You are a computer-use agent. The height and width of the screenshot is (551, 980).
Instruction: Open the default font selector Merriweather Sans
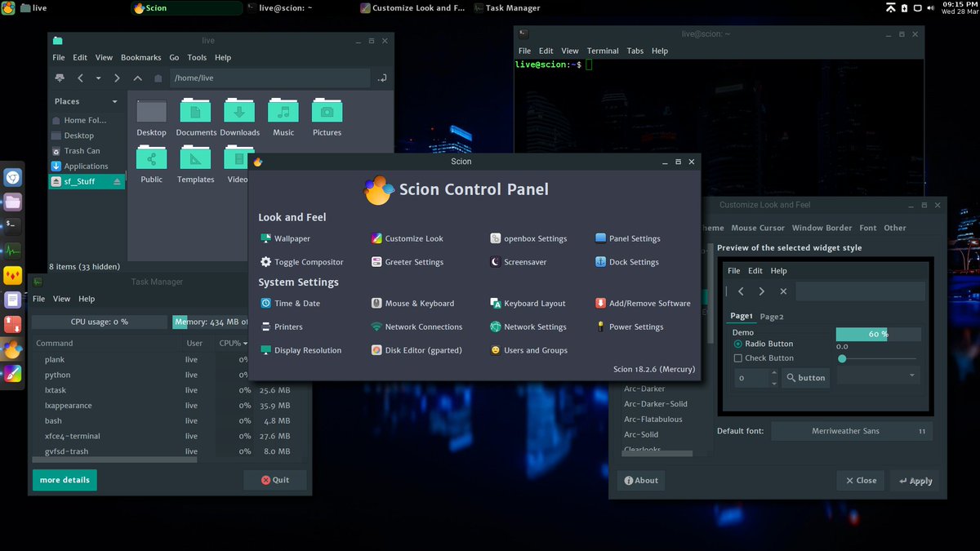852,431
